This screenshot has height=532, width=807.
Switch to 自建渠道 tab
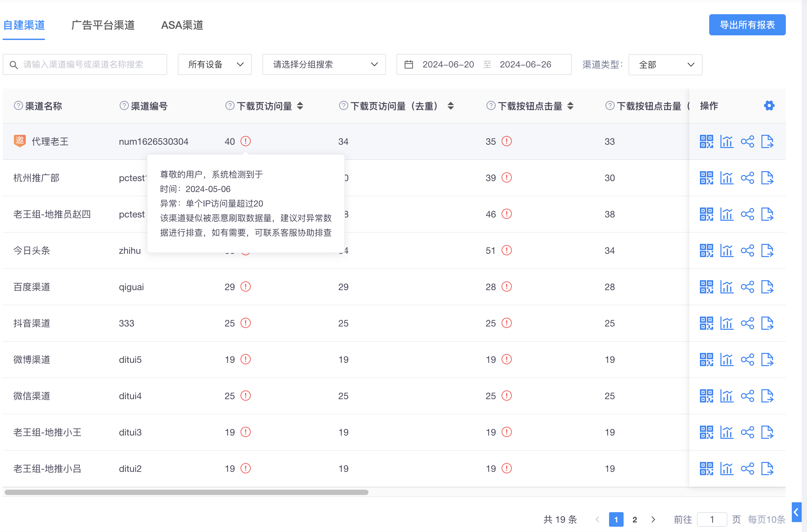tap(24, 25)
